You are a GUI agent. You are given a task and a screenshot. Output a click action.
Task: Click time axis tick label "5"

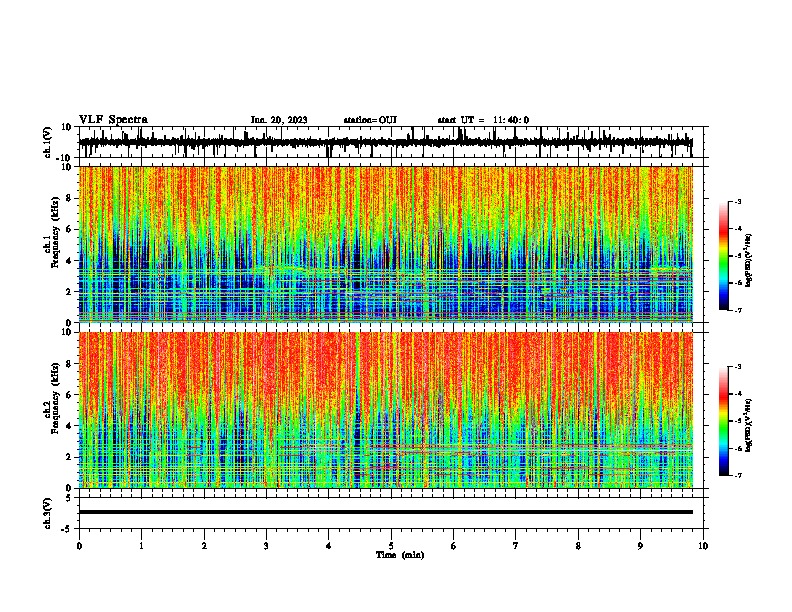(x=391, y=546)
